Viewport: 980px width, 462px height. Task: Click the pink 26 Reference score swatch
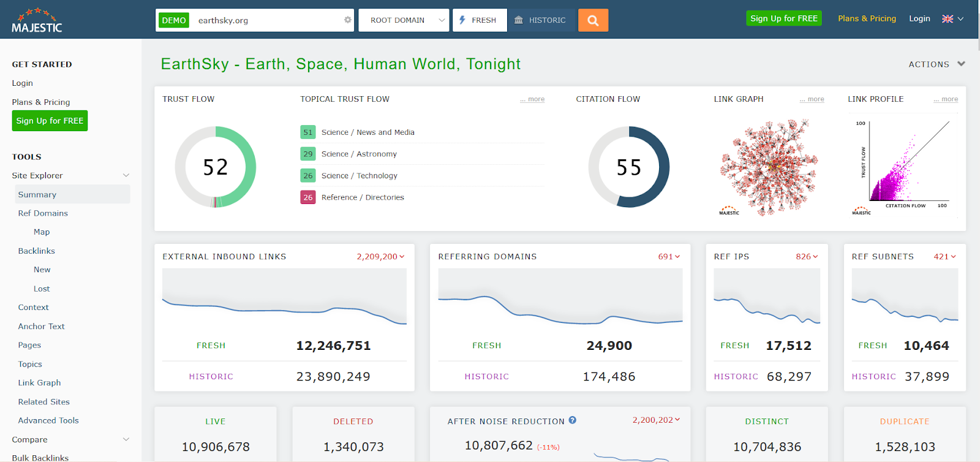(x=308, y=197)
